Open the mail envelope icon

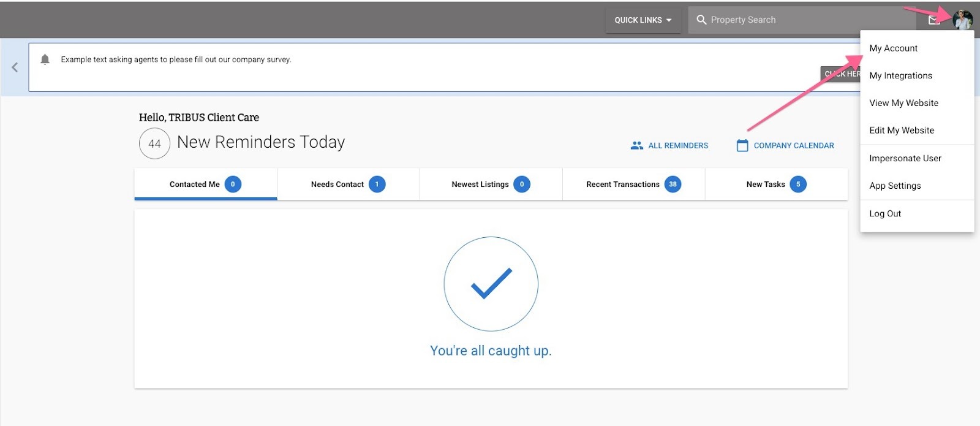pyautogui.click(x=933, y=20)
